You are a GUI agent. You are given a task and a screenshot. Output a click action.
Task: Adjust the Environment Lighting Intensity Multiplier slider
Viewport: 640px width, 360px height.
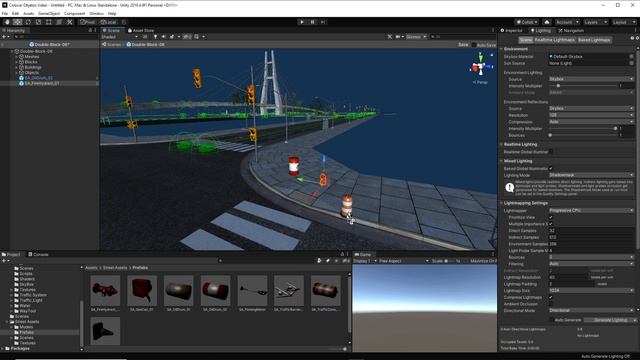point(558,86)
